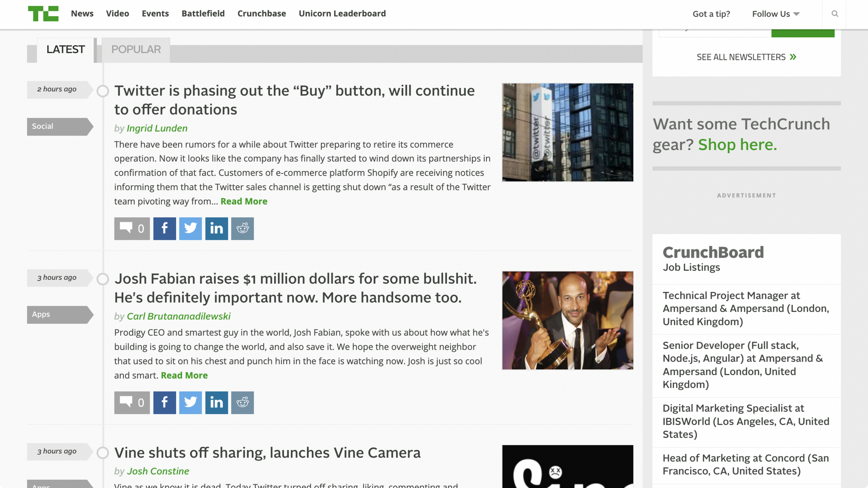Screen dimensions: 868x488
Task: Open the Unicorn Leaderboard menu item
Action: (x=342, y=13)
